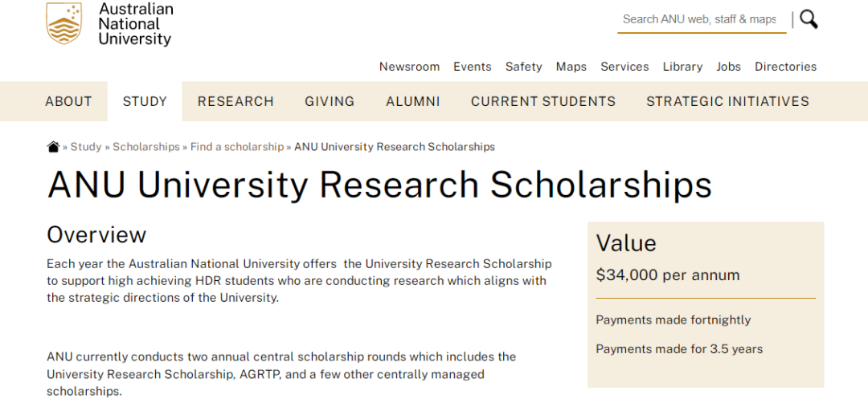The height and width of the screenshot is (403, 868).
Task: Open the CURRENT STUDENTS tab
Action: (x=543, y=101)
